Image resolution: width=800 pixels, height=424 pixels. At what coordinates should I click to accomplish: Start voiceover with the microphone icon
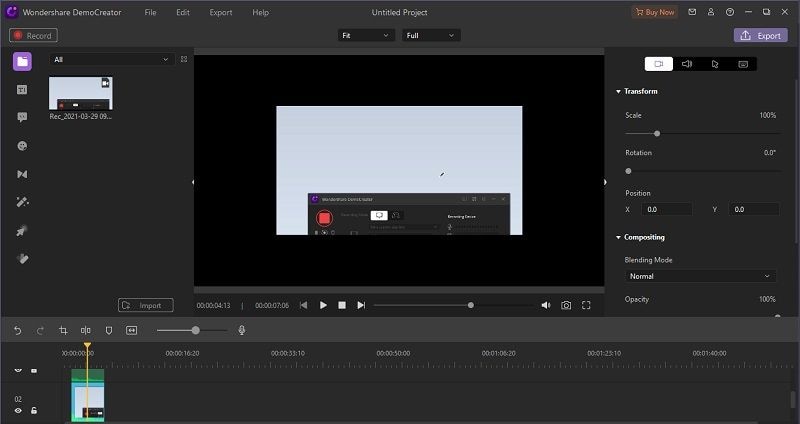click(242, 331)
